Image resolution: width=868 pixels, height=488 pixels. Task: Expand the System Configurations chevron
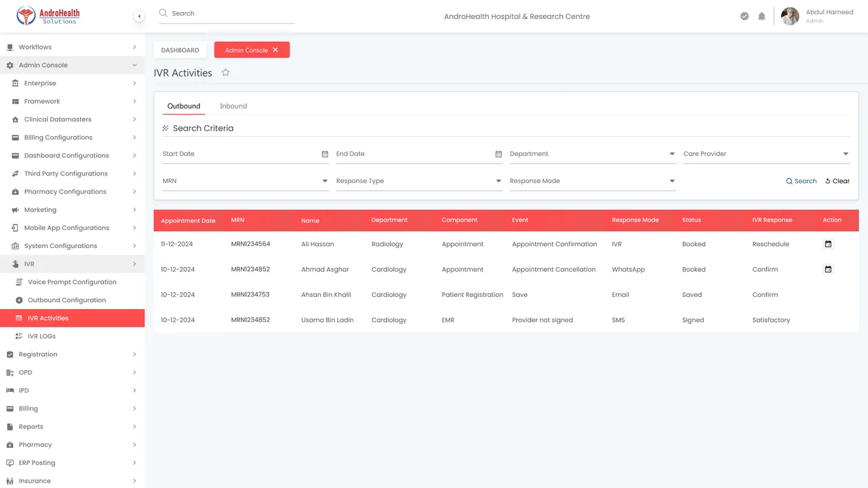[x=134, y=246]
